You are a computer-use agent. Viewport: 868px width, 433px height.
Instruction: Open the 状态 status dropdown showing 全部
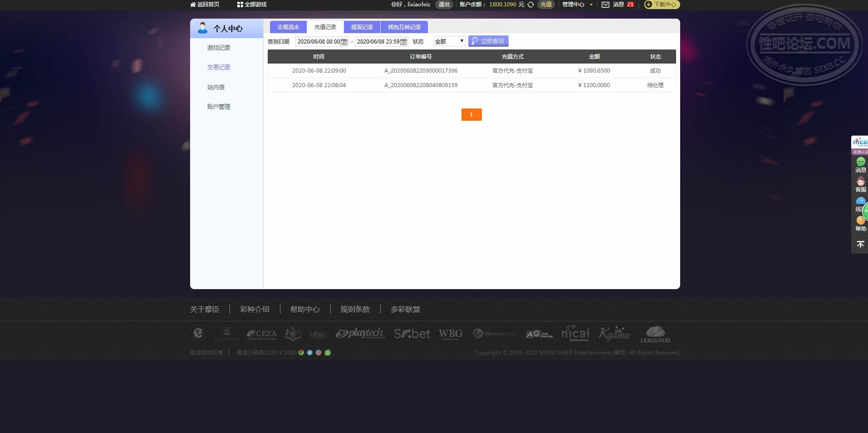point(449,41)
